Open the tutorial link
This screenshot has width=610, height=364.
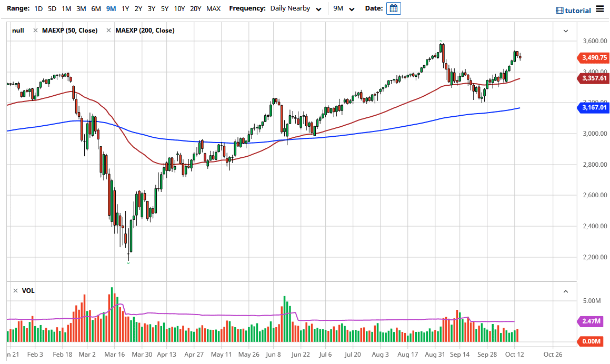click(577, 9)
